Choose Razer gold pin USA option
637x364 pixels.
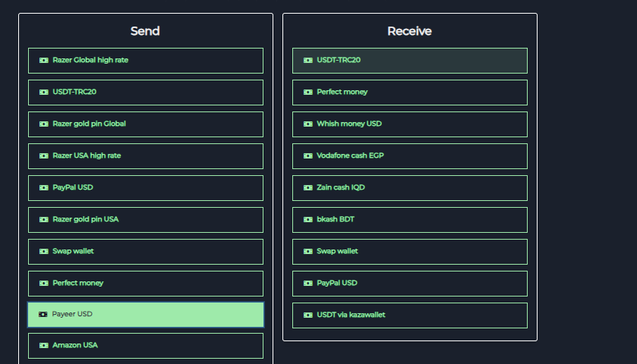pyautogui.click(x=146, y=220)
